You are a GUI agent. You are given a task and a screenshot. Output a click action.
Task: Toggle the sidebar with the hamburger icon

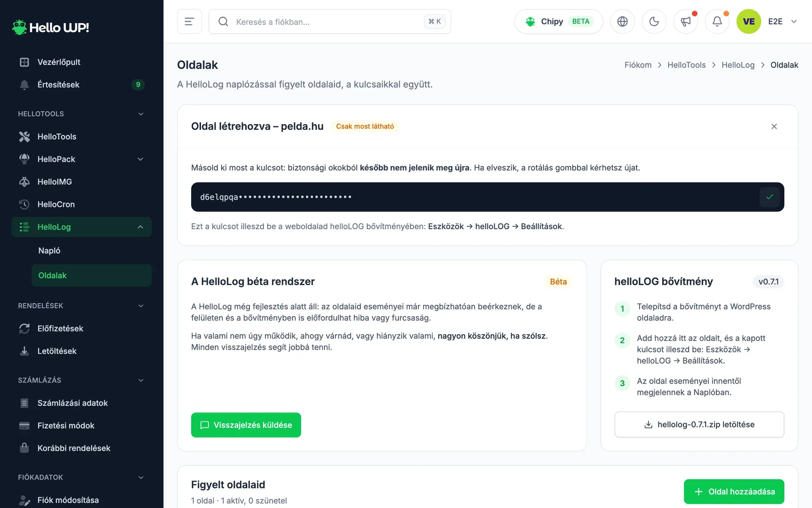pyautogui.click(x=189, y=22)
